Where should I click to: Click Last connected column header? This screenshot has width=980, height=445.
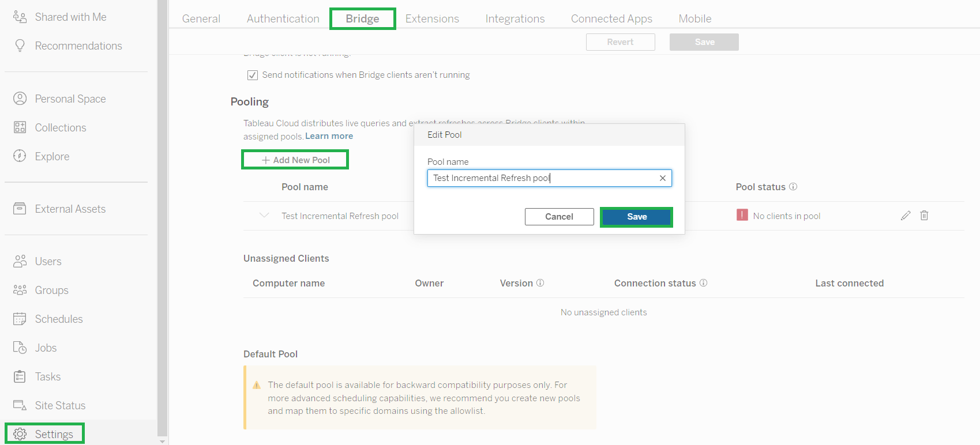[x=849, y=283]
